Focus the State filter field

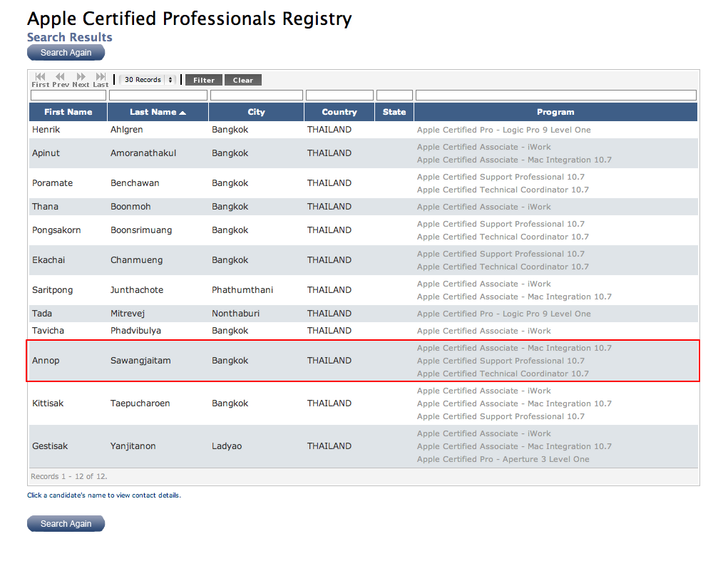[394, 95]
